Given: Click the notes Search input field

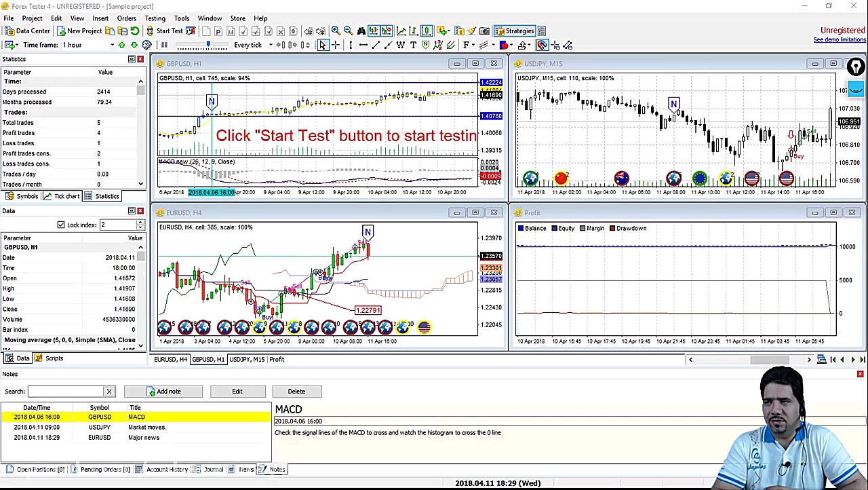Looking at the screenshot, I should 66,391.
